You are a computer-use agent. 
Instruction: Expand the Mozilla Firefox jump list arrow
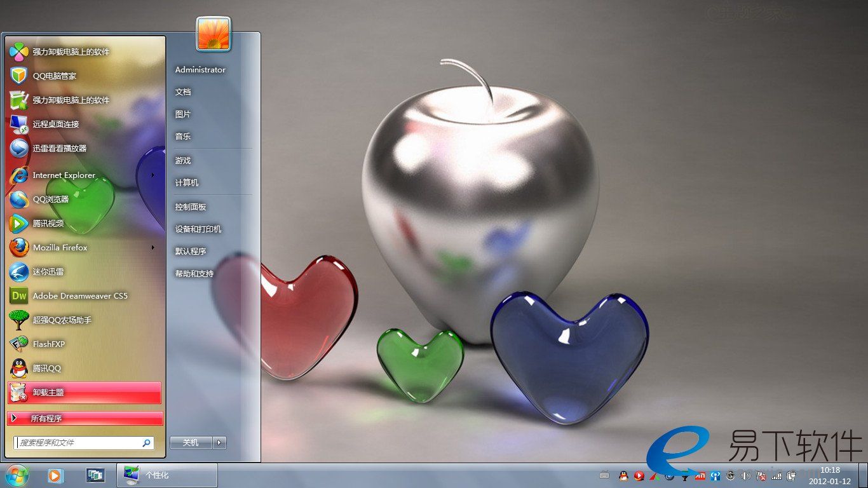(153, 247)
